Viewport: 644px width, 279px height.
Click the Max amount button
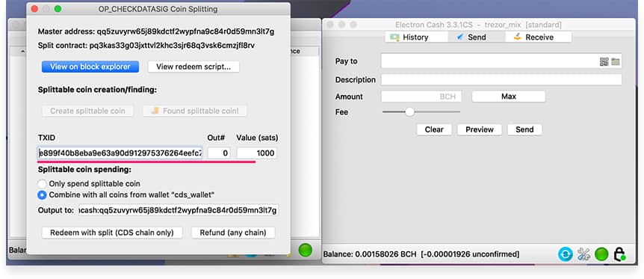[509, 96]
